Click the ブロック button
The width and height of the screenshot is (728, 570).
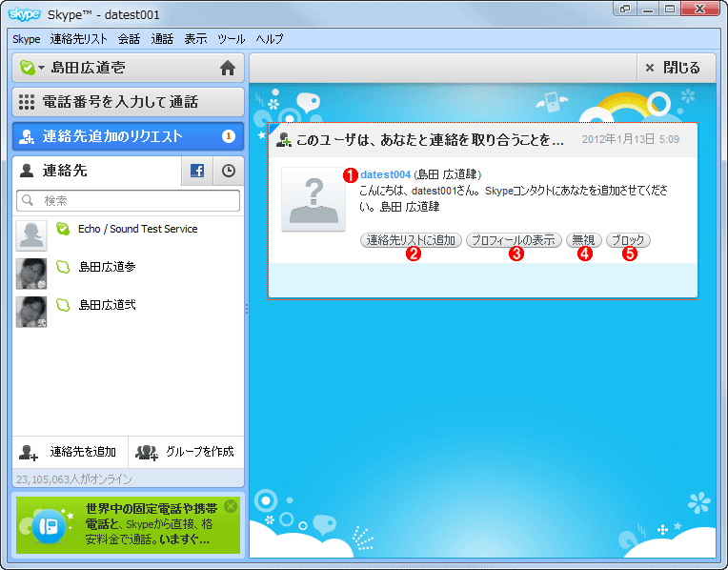click(x=628, y=240)
